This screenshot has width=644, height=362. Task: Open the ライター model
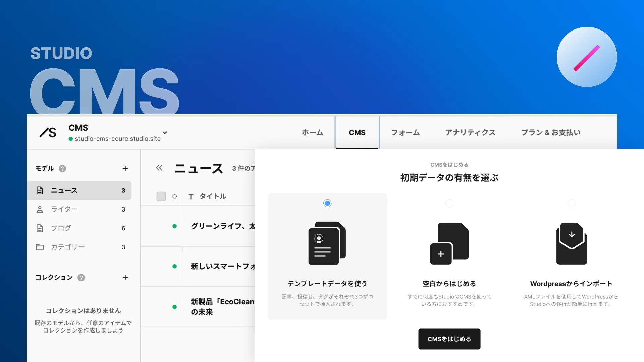tap(79, 209)
